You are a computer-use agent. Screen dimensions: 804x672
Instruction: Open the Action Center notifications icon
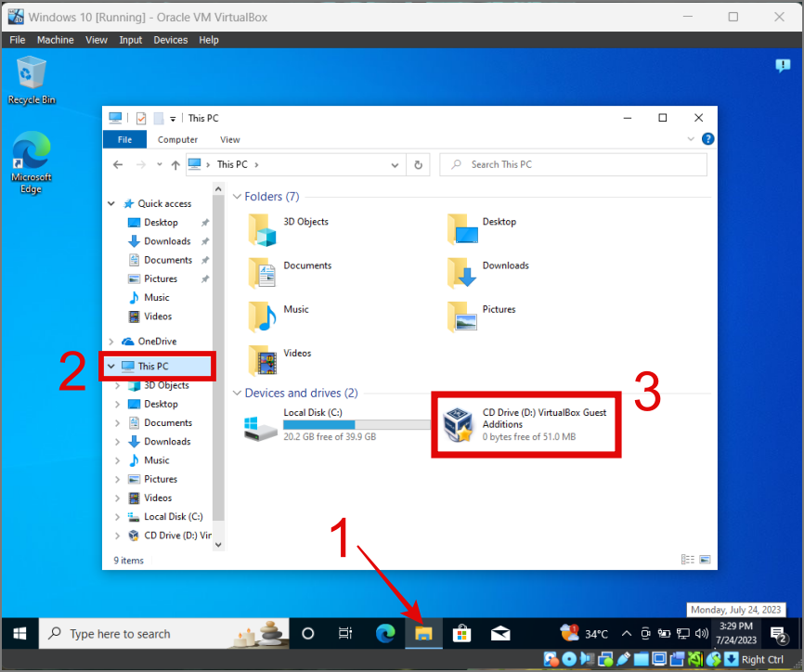click(779, 635)
